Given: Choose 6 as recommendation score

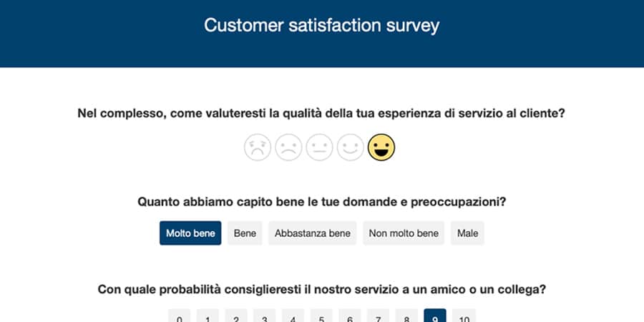Looking at the screenshot, I should coord(350,316).
